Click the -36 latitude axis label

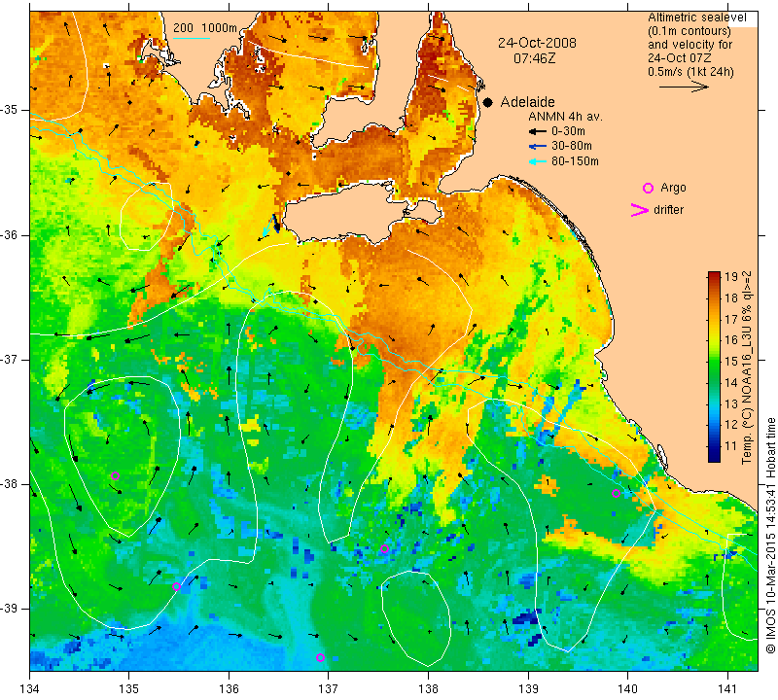tap(10, 234)
